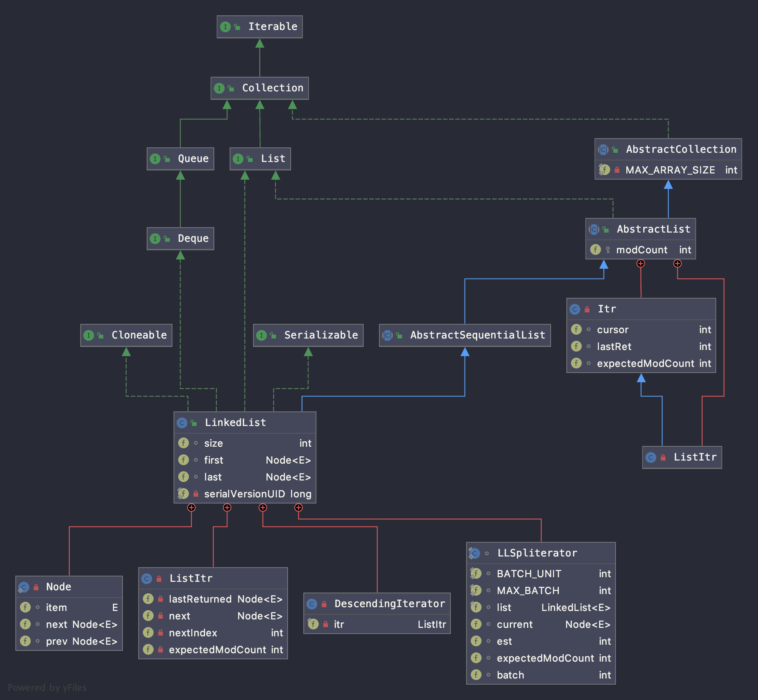This screenshot has height=700, width=758.
Task: Click the red lock icon beside serialVersionUID
Action: tap(196, 494)
